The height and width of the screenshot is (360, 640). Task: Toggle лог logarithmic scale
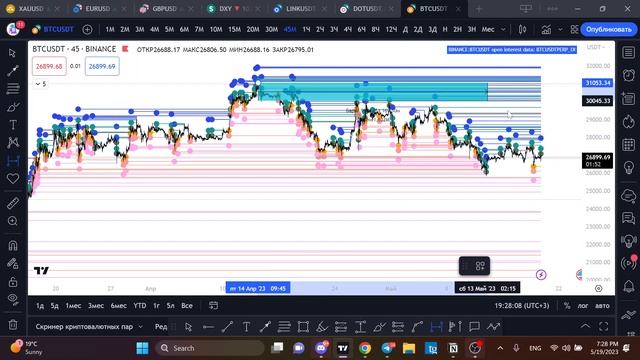tap(583, 306)
